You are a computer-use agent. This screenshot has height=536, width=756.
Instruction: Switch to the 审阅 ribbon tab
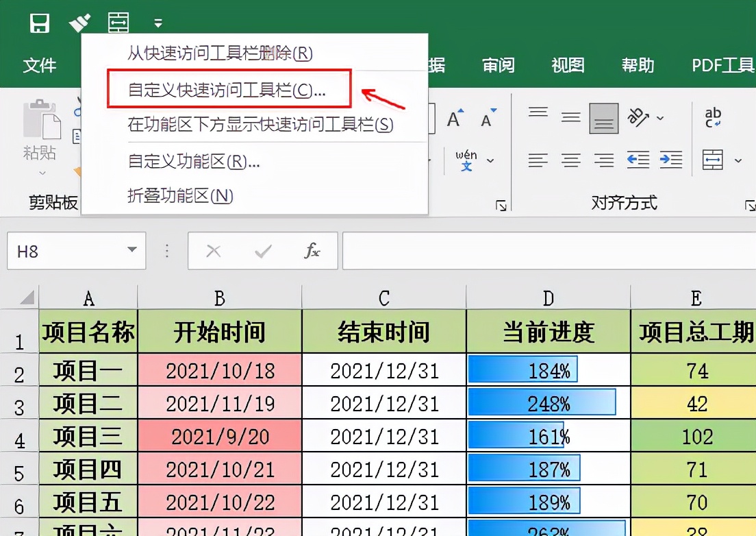tap(499, 64)
